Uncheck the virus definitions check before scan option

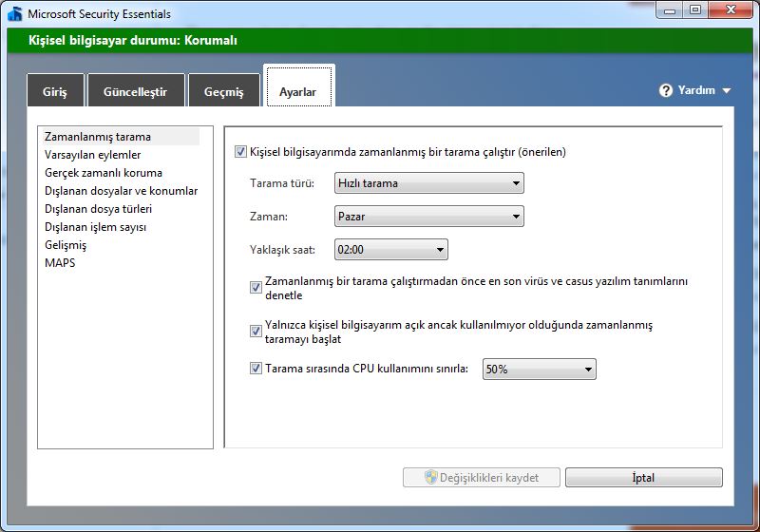click(x=256, y=287)
